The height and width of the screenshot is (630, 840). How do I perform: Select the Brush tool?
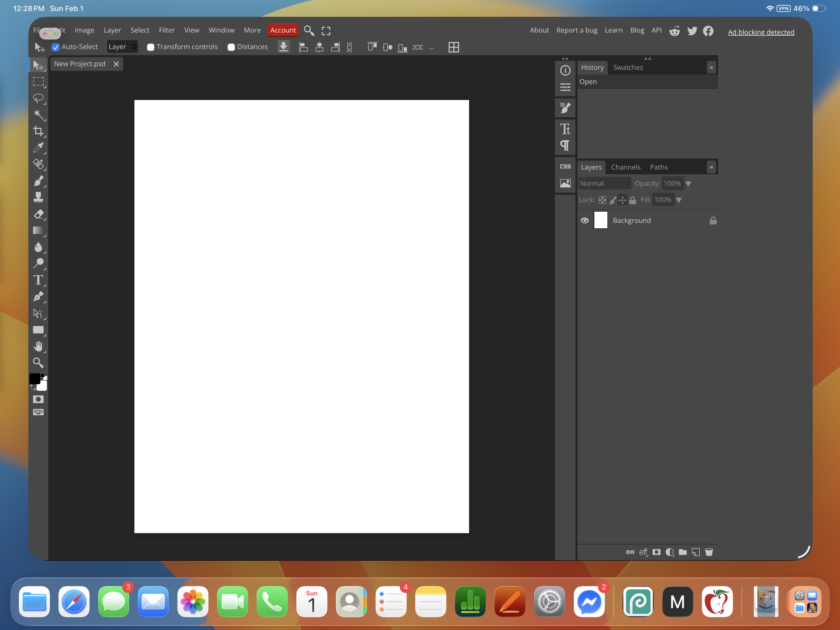pyautogui.click(x=38, y=181)
